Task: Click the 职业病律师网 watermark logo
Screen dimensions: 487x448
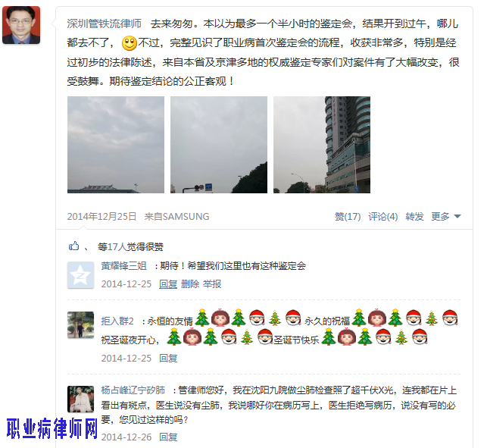Action: tap(52, 428)
